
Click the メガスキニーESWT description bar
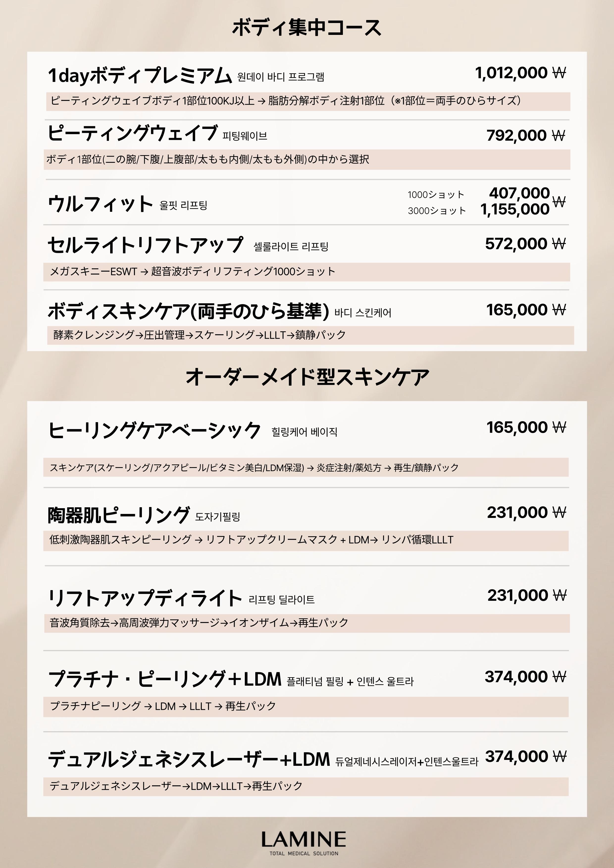307,272
